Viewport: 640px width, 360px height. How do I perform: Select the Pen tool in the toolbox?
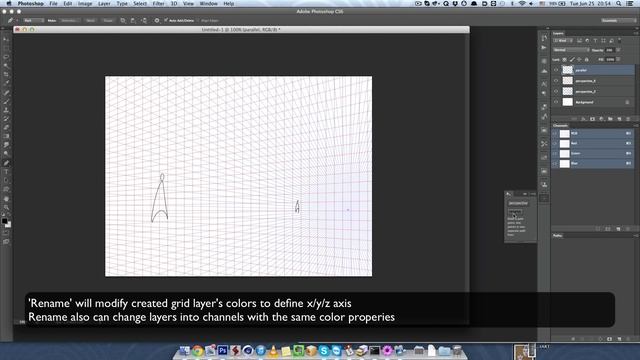[6, 163]
